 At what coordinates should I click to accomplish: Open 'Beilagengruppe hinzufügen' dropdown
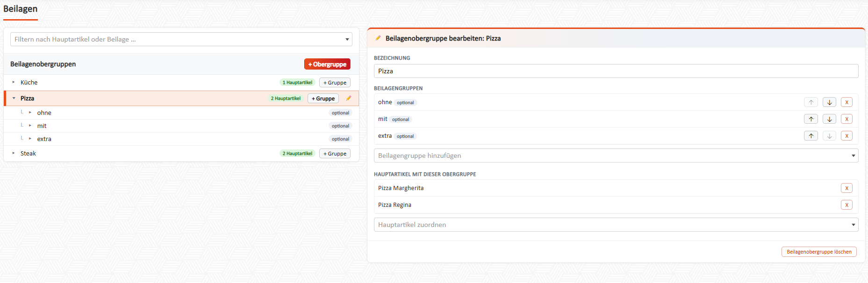coord(616,156)
